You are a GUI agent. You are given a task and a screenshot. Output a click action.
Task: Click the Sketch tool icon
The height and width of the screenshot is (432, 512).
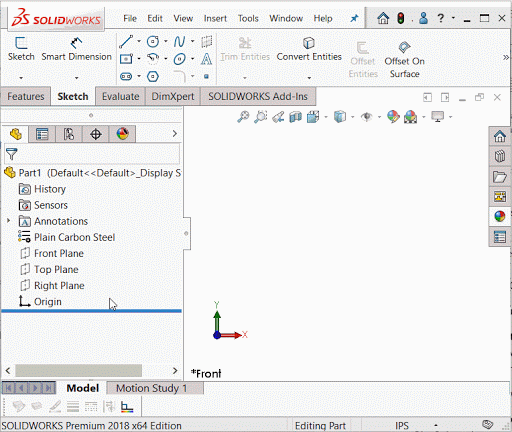pyautogui.click(x=21, y=43)
